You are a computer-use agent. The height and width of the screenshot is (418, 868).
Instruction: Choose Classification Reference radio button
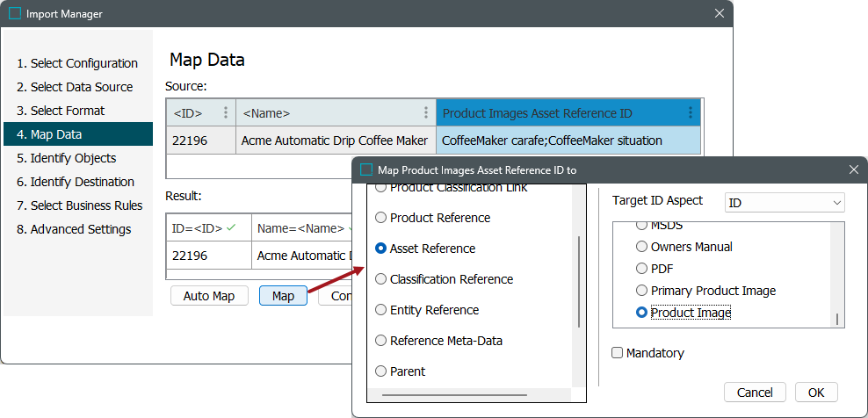(x=381, y=279)
